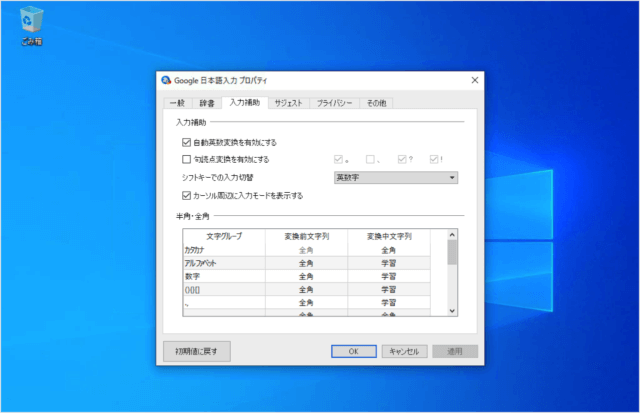This screenshot has width=640, height=413.
Task: Select the 入力補助 tab
Action: (x=245, y=102)
